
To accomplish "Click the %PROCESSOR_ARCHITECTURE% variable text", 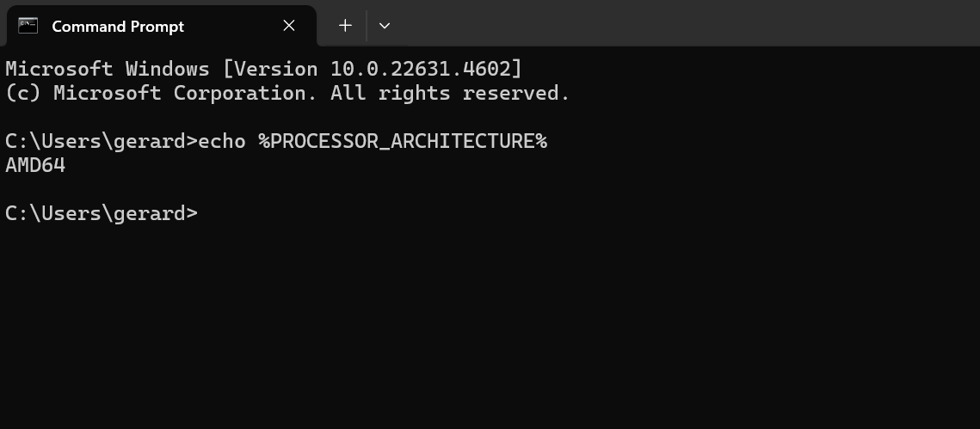I will pos(403,141).
